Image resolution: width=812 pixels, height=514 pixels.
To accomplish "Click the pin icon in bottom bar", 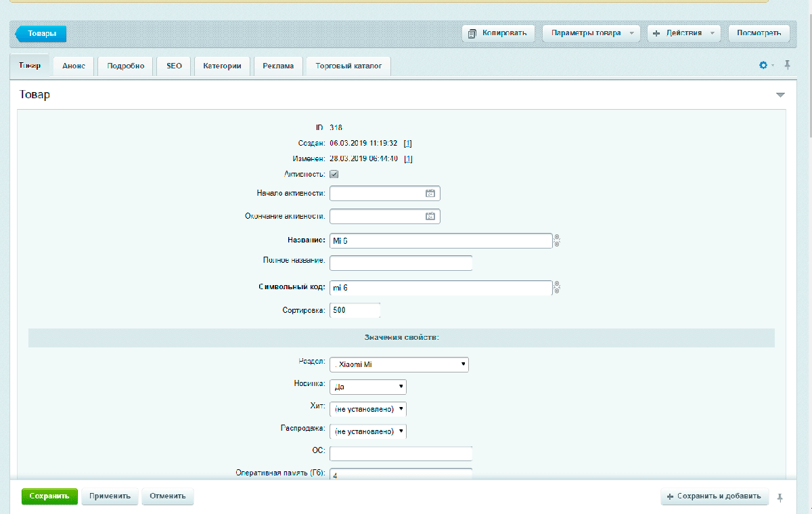I will (780, 498).
